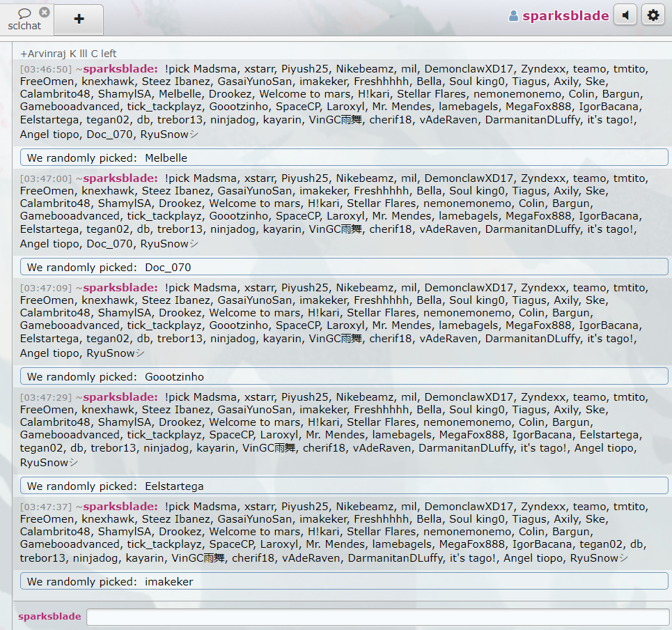Click the chat bubble icon on sclchat tab
Viewport: 672px width, 630px height.
pyautogui.click(x=24, y=13)
